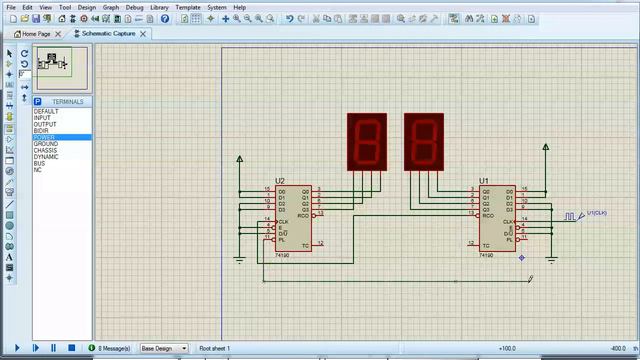The height and width of the screenshot is (360, 640).
Task: Click the Zoom Out magnifier icon
Action: click(x=248, y=19)
